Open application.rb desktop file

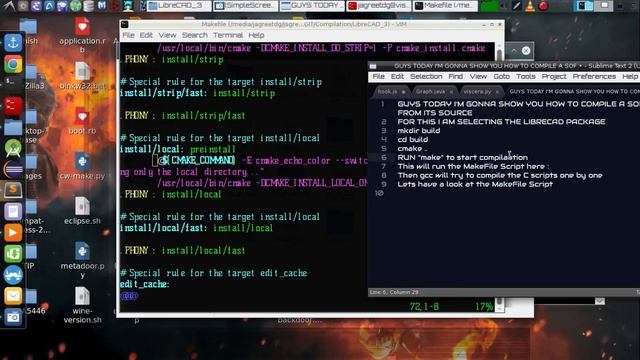click(82, 36)
